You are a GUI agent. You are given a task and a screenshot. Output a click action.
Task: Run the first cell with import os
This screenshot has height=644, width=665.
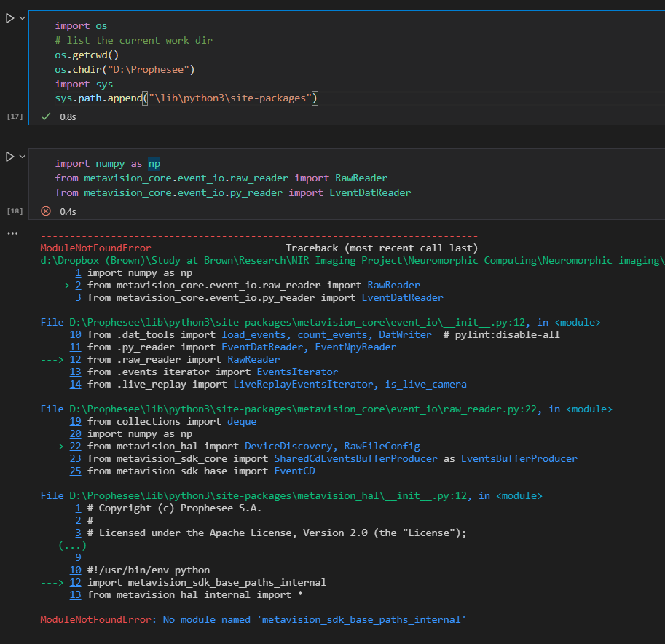[9, 18]
